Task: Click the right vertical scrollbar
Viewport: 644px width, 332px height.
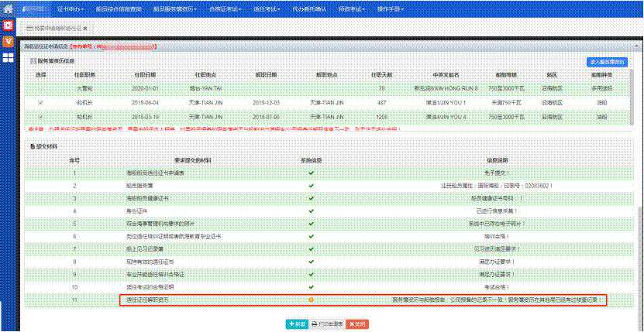Action: coord(639,155)
